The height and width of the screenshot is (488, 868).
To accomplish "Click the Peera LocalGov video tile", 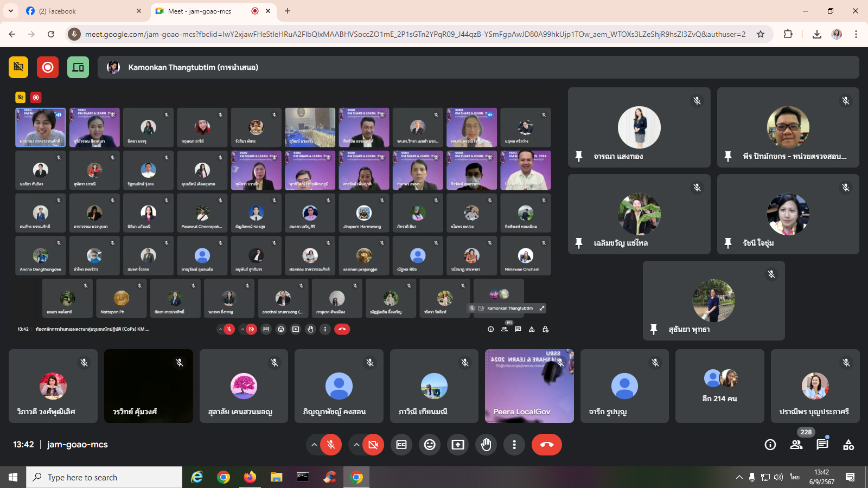I will pyautogui.click(x=529, y=386).
